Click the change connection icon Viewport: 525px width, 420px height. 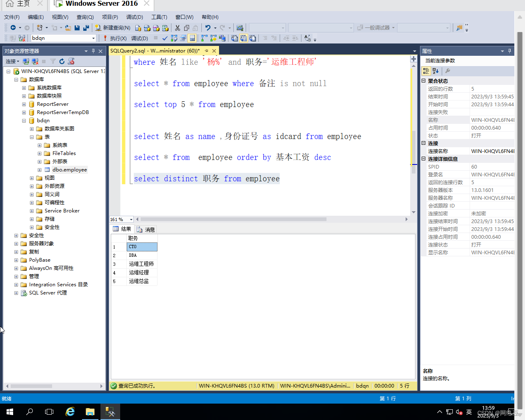click(x=22, y=38)
